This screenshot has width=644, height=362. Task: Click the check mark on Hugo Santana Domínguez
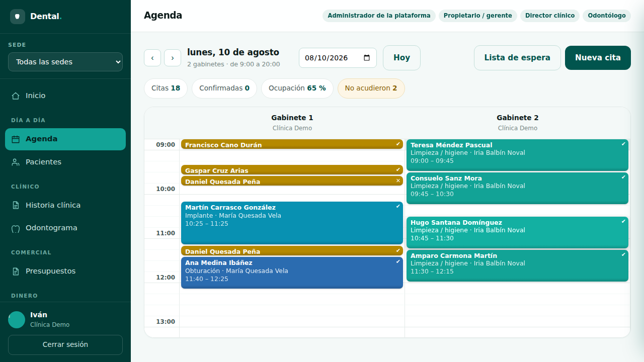coord(623,221)
